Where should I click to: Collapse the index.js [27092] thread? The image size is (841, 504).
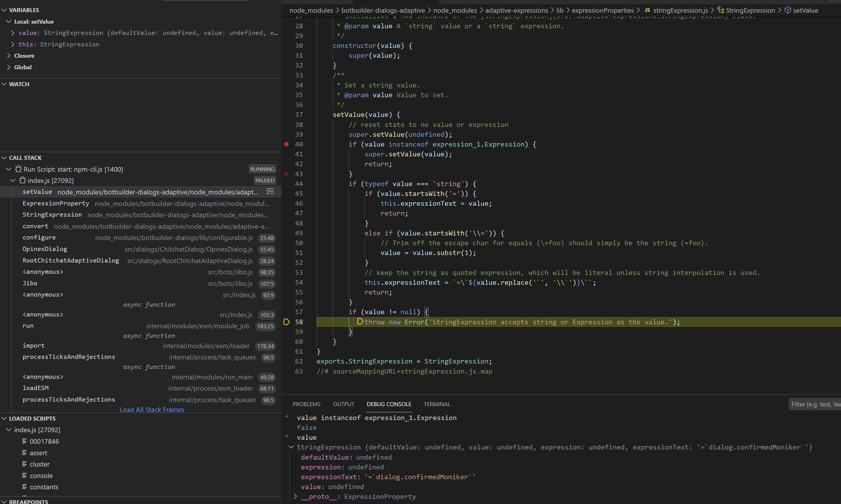(x=13, y=180)
